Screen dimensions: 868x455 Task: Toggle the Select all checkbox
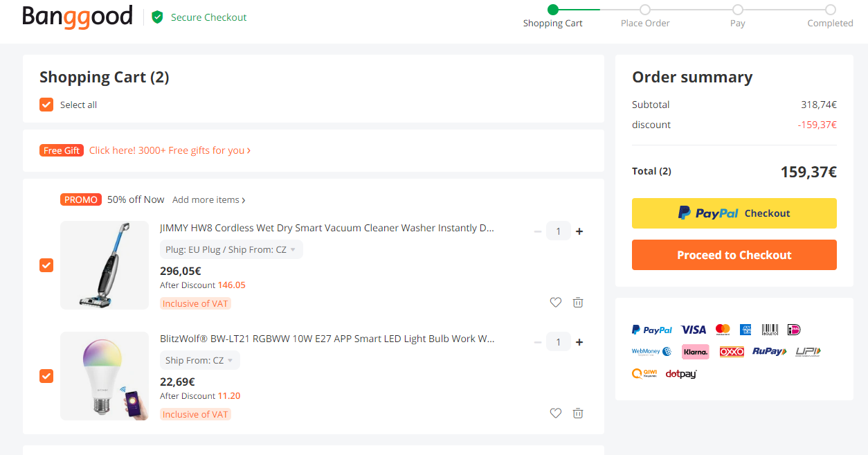[x=46, y=105]
